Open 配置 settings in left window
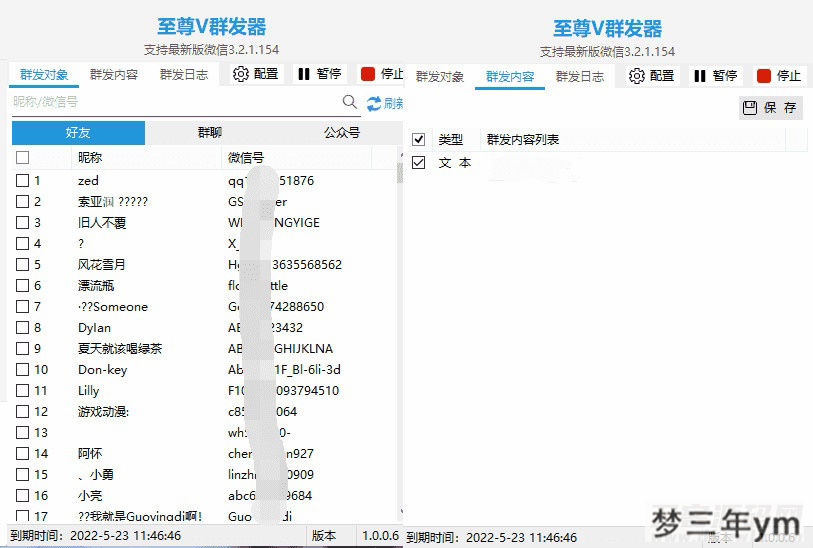This screenshot has height=548, width=813. point(256,74)
